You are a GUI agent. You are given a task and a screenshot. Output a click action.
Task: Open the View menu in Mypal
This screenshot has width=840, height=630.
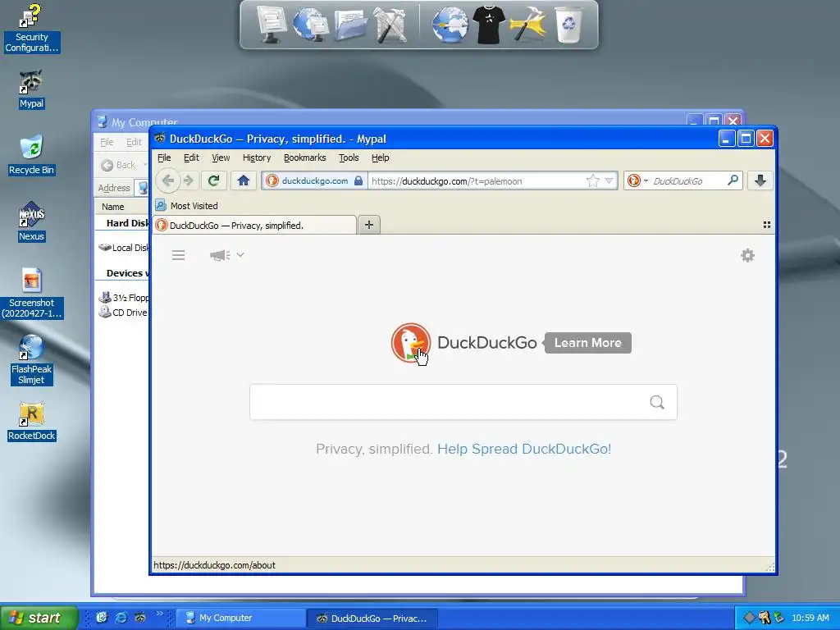click(221, 157)
